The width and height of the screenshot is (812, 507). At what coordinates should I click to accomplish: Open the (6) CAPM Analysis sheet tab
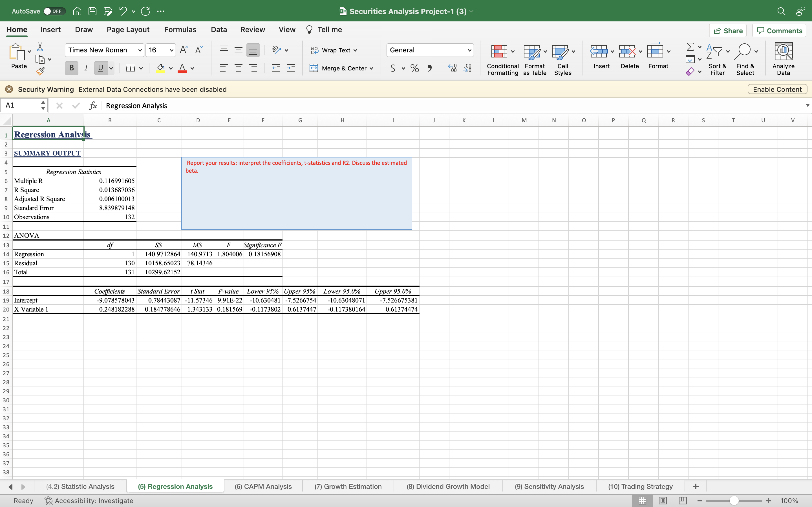click(x=263, y=486)
